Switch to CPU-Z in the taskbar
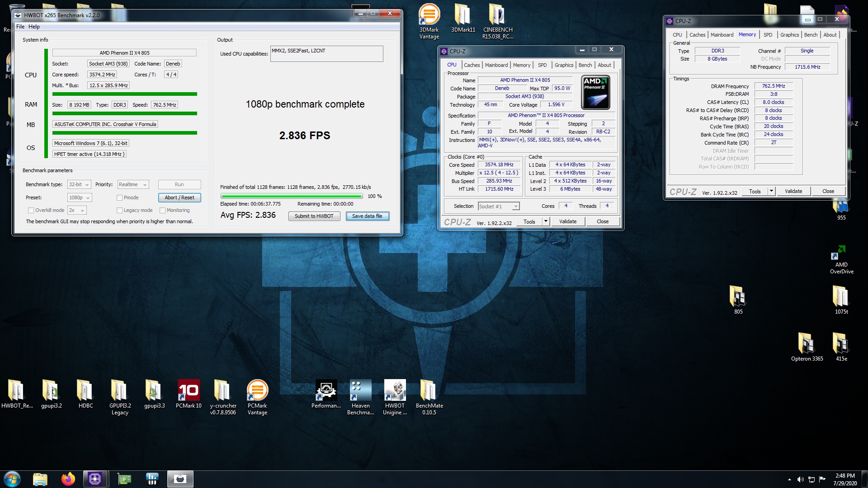868x488 pixels. (x=95, y=479)
